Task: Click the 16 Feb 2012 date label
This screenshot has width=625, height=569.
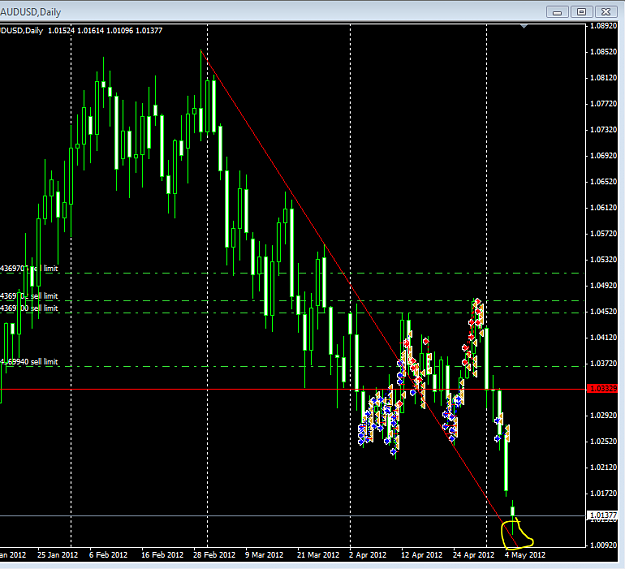Action: [x=162, y=555]
